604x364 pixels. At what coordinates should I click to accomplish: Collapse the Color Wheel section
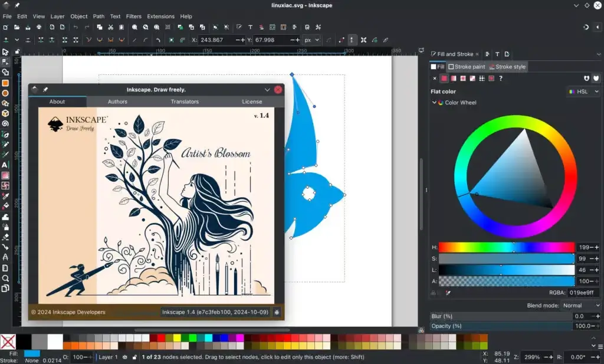click(x=435, y=102)
